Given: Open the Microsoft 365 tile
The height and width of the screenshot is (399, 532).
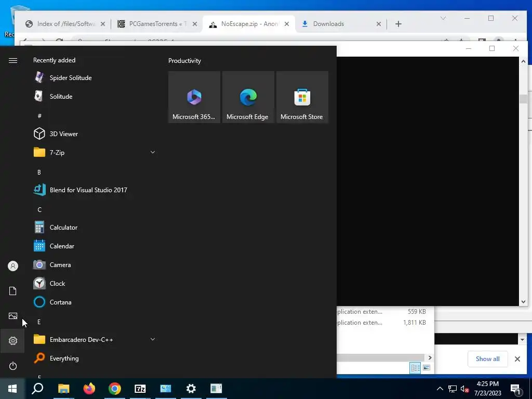Looking at the screenshot, I should pyautogui.click(x=194, y=97).
